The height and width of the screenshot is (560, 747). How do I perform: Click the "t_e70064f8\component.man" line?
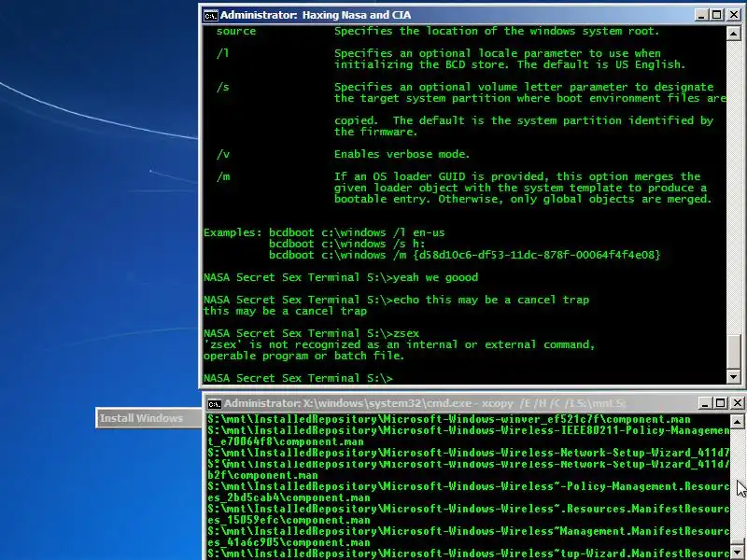pos(286,441)
